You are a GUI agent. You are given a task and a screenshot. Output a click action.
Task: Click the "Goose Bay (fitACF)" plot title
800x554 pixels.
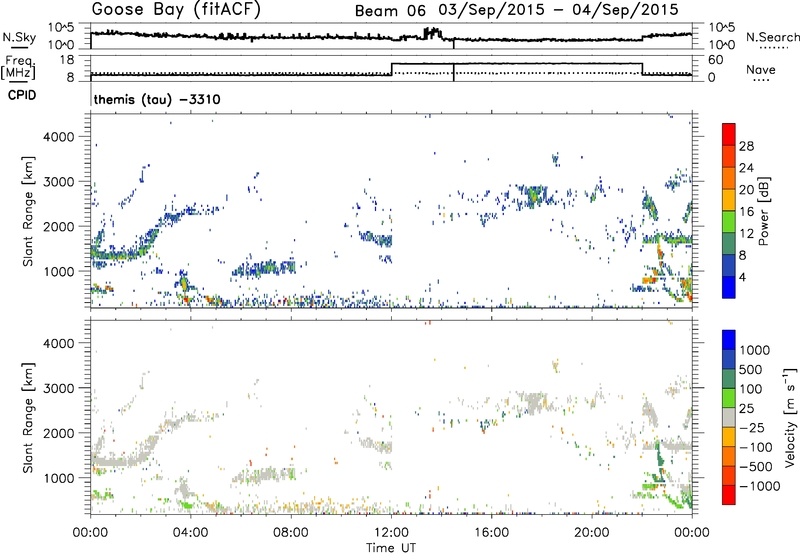(x=176, y=9)
